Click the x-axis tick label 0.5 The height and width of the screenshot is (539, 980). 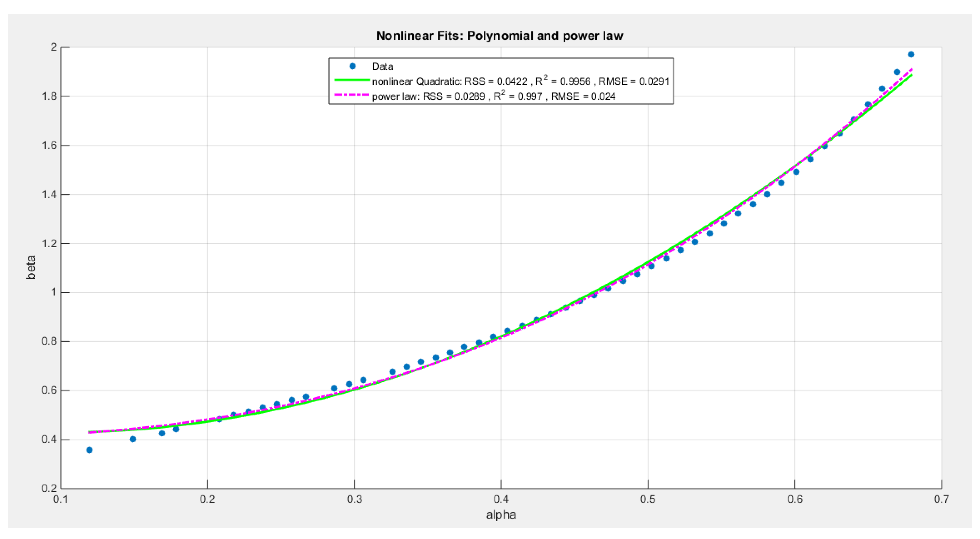pos(648,499)
